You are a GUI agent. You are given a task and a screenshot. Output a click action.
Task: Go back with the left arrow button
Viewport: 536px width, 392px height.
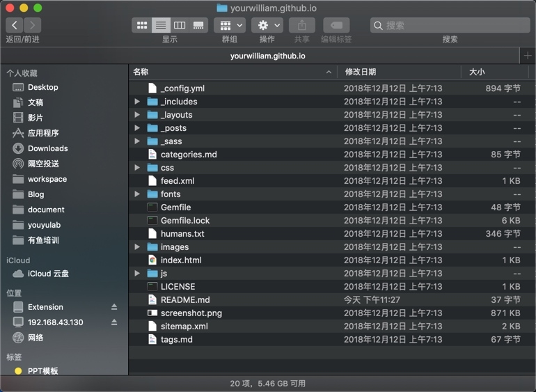[15, 25]
